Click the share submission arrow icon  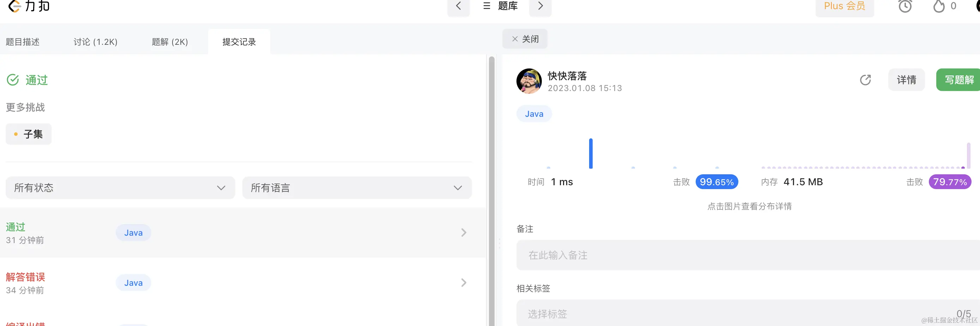(865, 80)
